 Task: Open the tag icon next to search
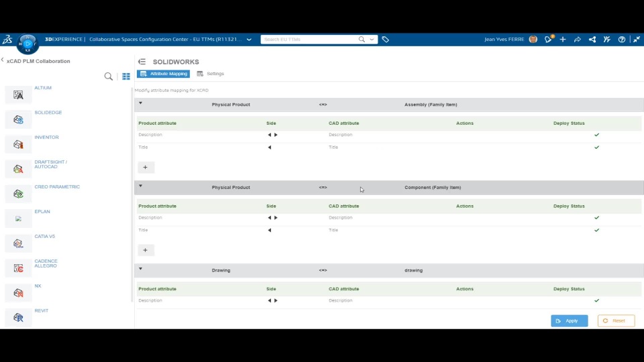tap(385, 40)
